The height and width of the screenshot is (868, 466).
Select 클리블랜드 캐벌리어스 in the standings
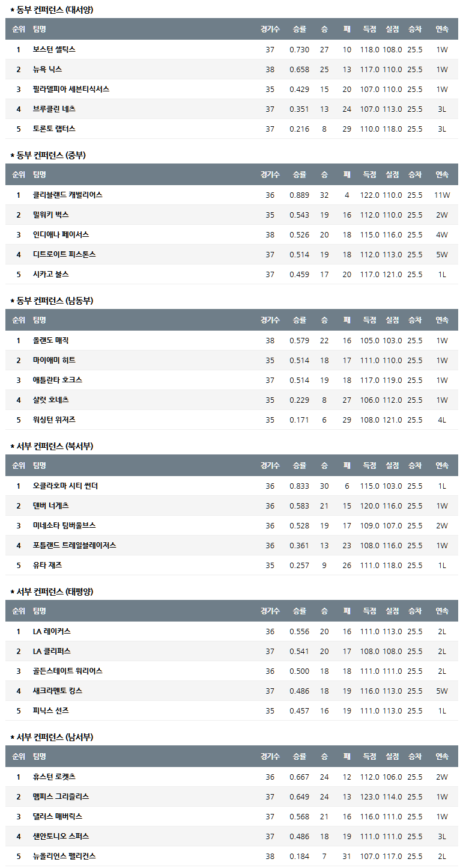pos(68,195)
